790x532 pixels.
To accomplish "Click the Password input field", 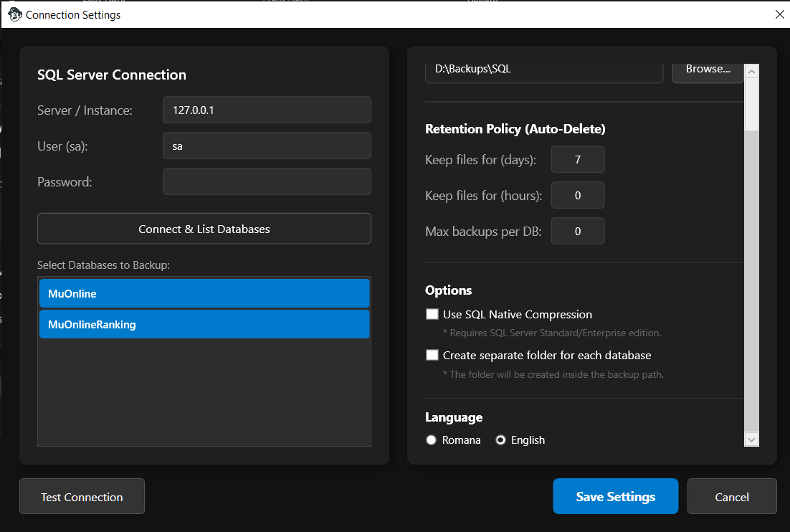I will (267, 181).
